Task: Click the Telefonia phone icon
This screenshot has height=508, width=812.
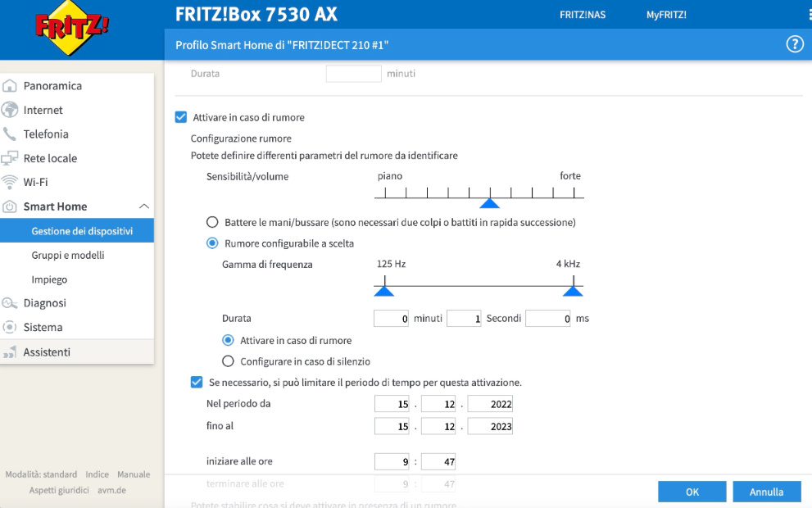Action: 10,134
